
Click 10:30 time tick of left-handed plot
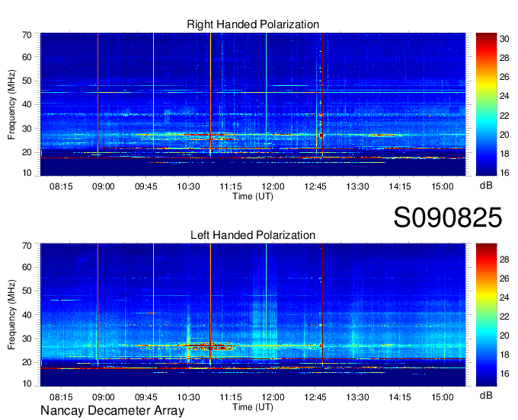[188, 397]
